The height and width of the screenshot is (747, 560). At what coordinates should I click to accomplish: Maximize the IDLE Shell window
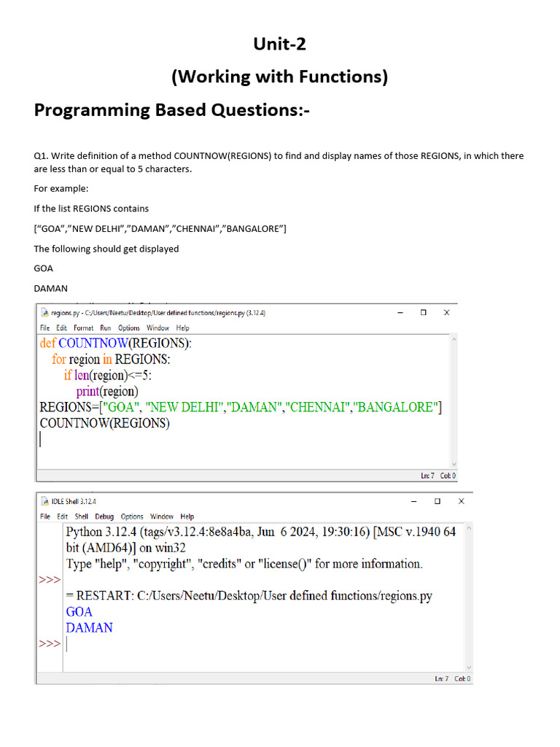(x=437, y=501)
